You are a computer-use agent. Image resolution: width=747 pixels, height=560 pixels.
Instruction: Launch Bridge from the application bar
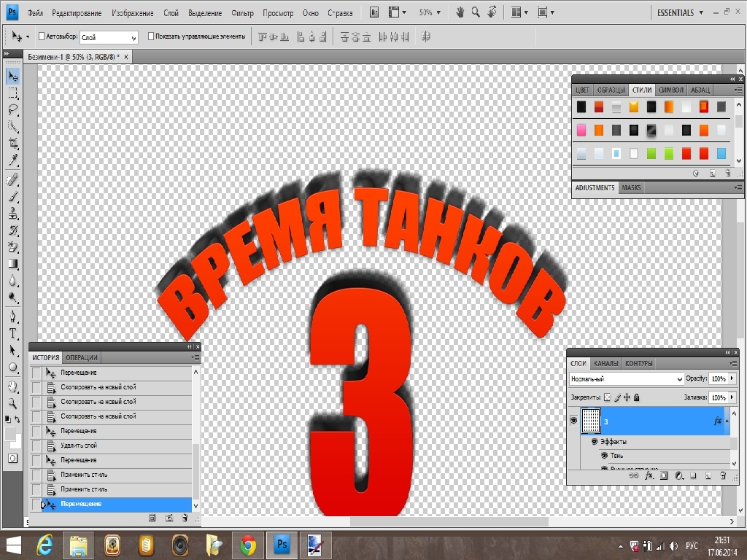[374, 12]
